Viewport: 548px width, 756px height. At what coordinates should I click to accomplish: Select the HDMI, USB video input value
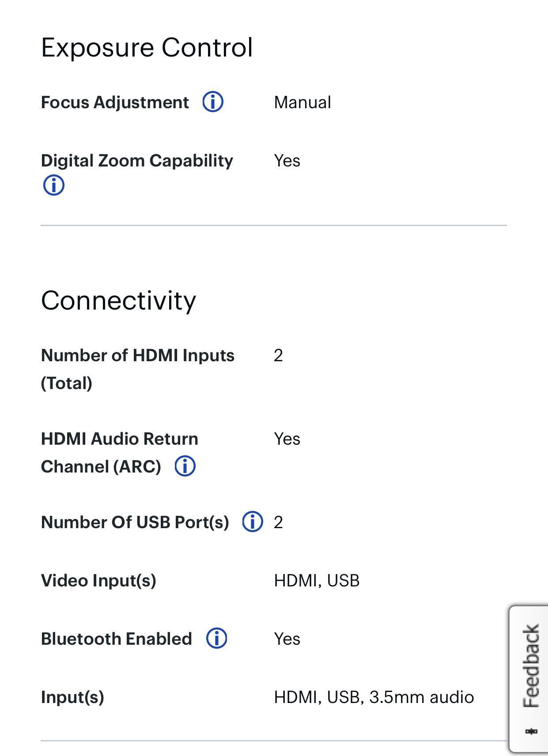317,580
